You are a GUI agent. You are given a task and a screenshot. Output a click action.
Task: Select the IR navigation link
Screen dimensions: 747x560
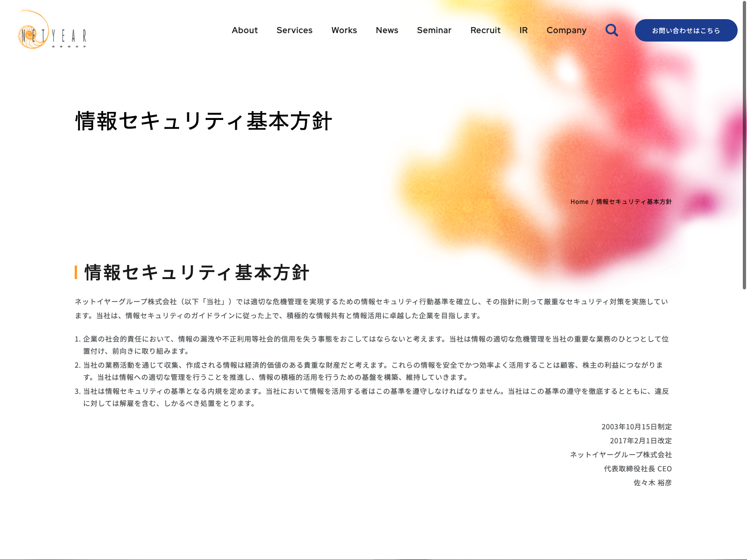pyautogui.click(x=523, y=30)
